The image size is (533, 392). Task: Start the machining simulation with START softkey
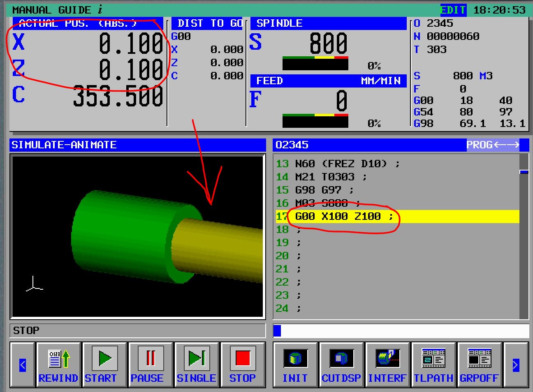[x=103, y=364]
